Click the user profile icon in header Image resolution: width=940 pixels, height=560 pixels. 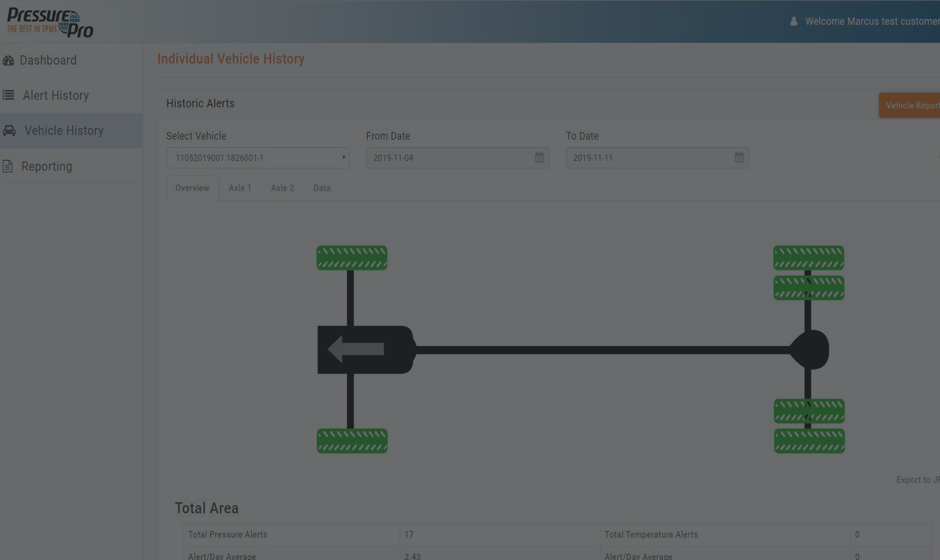[793, 21]
